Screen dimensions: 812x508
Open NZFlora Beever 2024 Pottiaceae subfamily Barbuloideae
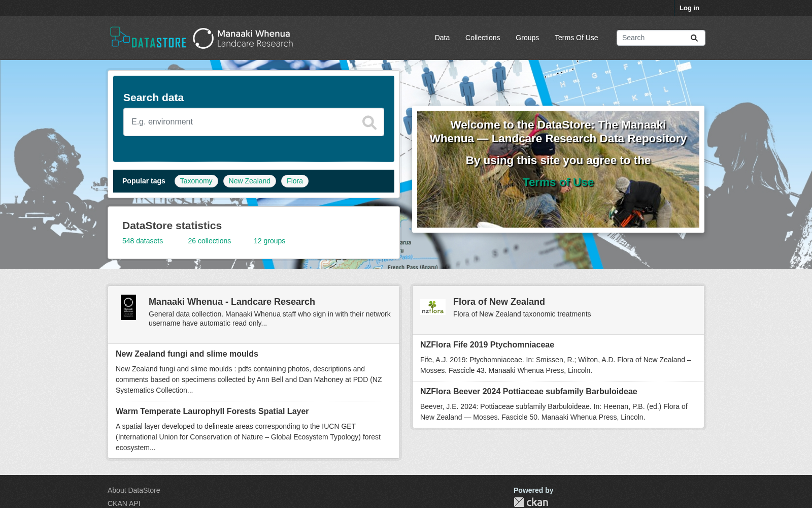pos(529,392)
